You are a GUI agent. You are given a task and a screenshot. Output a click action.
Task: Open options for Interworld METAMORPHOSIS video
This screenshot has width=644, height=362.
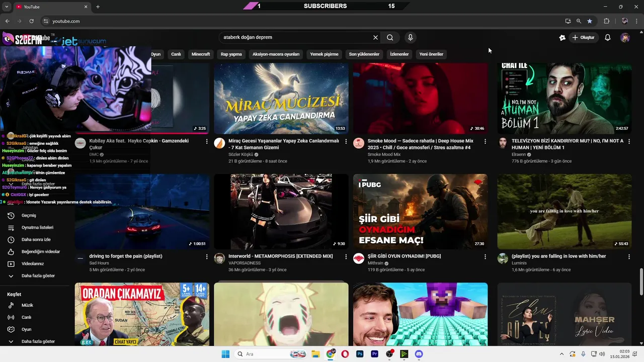[346, 256]
